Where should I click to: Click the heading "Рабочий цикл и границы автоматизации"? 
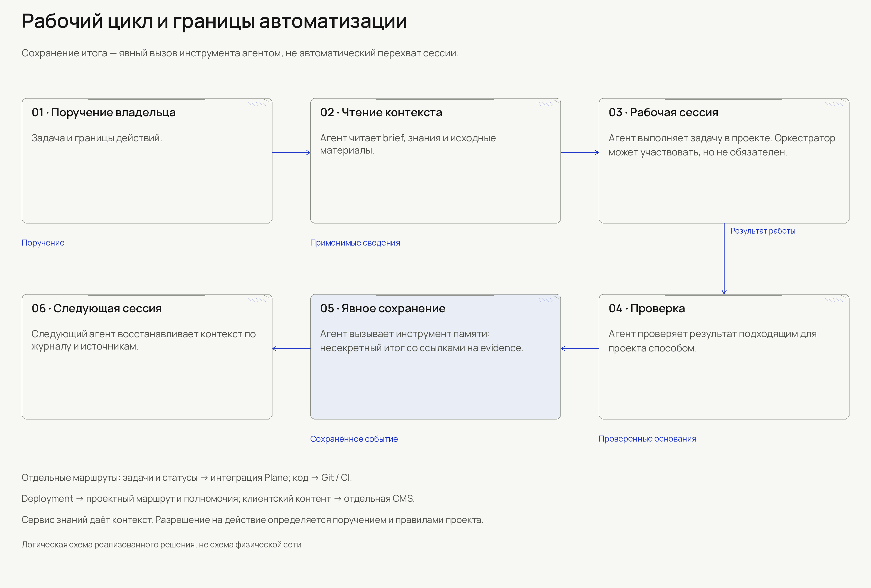point(214,21)
